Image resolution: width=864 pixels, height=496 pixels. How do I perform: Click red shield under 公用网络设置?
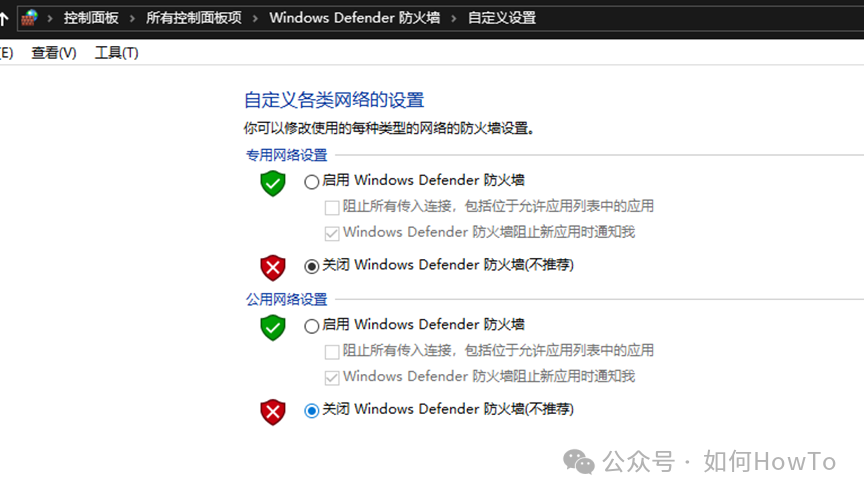pyautogui.click(x=273, y=412)
